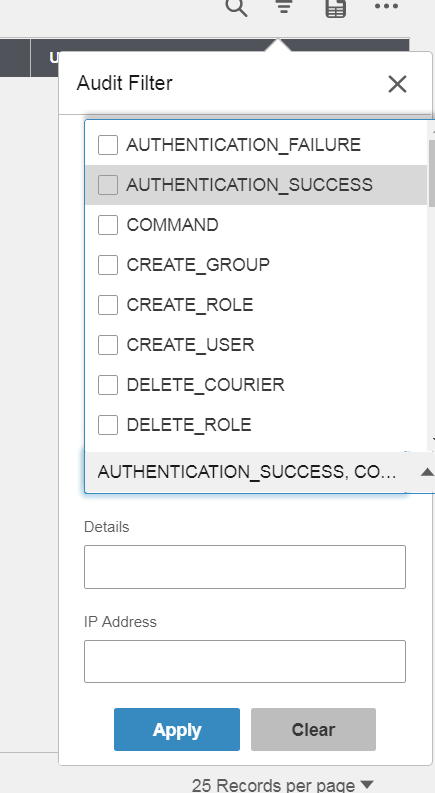The image size is (435, 793).
Task: Focus the IP Address text box
Action: 245,662
